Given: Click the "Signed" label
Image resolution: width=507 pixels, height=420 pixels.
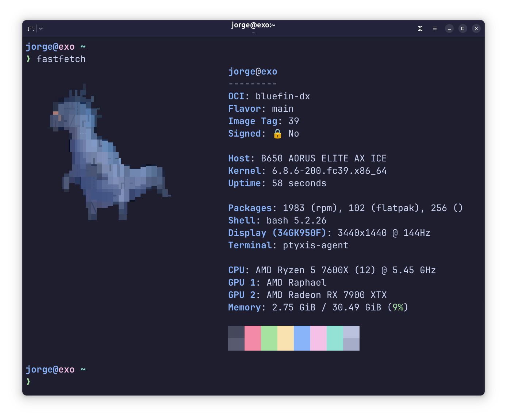Looking at the screenshot, I should pyautogui.click(x=245, y=134).
